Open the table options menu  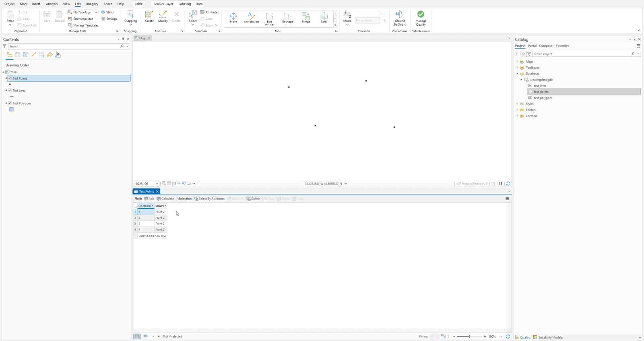[x=507, y=199]
